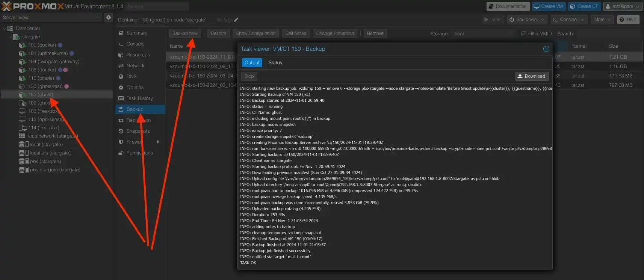
Task: Open the Server View gear settings
Action: tap(109, 17)
